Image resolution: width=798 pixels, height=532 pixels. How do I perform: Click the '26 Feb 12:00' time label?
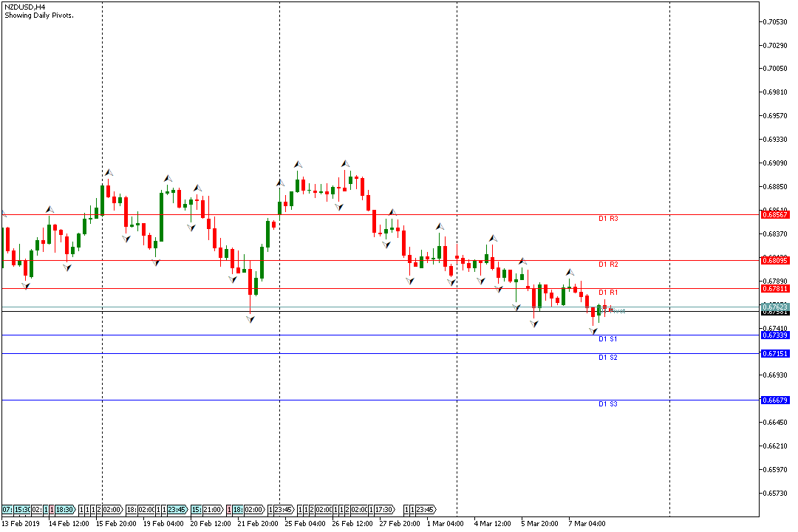tap(352, 523)
